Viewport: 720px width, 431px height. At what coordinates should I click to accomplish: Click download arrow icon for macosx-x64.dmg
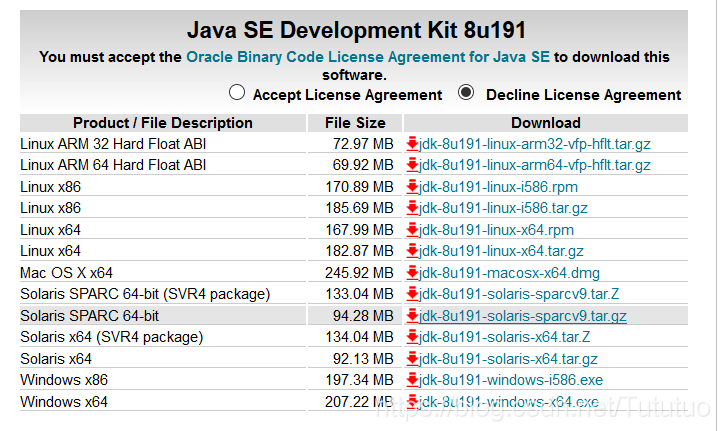pyautogui.click(x=412, y=273)
